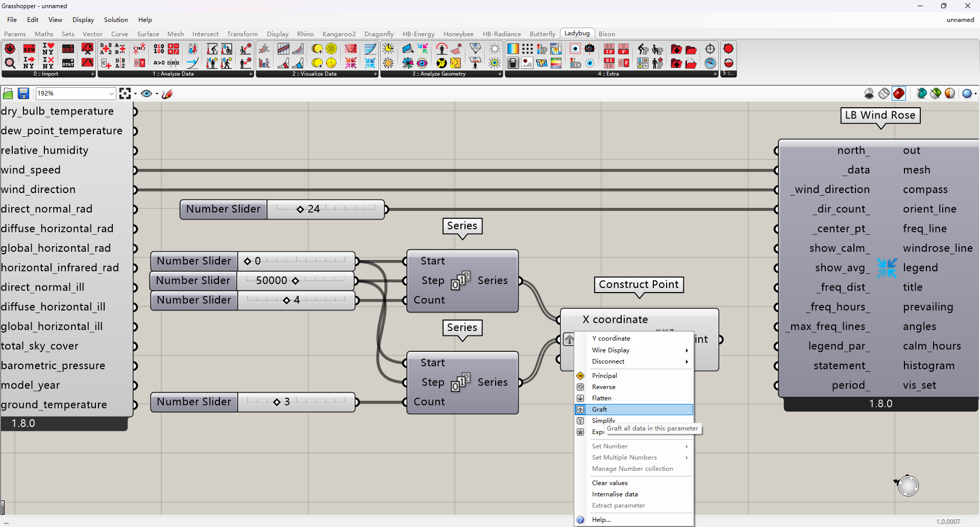Click the Import DDY component icon
Image resolution: width=980 pixels, height=527 pixels.
(68, 49)
